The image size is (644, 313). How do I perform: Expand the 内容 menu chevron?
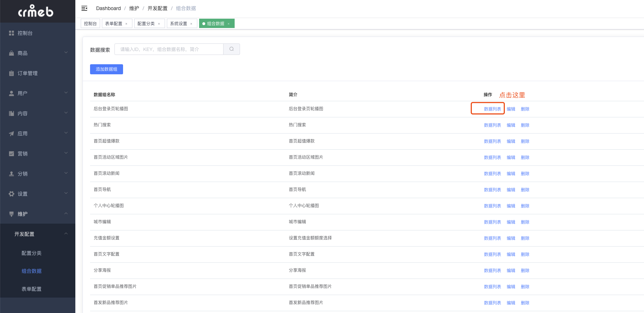click(x=66, y=113)
